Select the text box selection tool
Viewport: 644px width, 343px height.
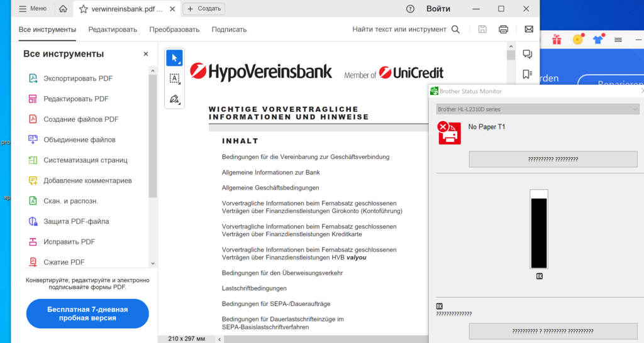click(x=174, y=79)
